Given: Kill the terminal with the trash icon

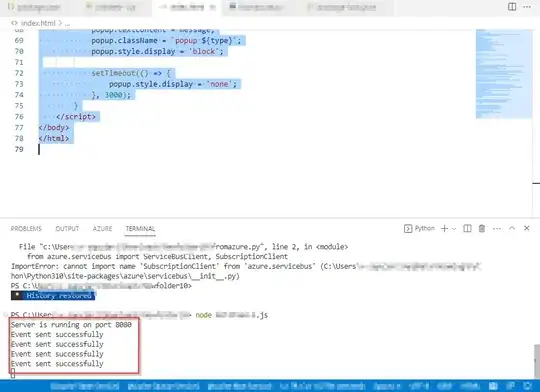Looking at the screenshot, I should [482, 228].
